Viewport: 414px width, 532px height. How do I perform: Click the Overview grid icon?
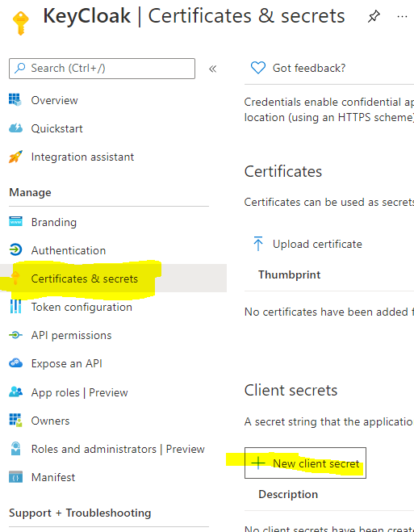(x=15, y=100)
